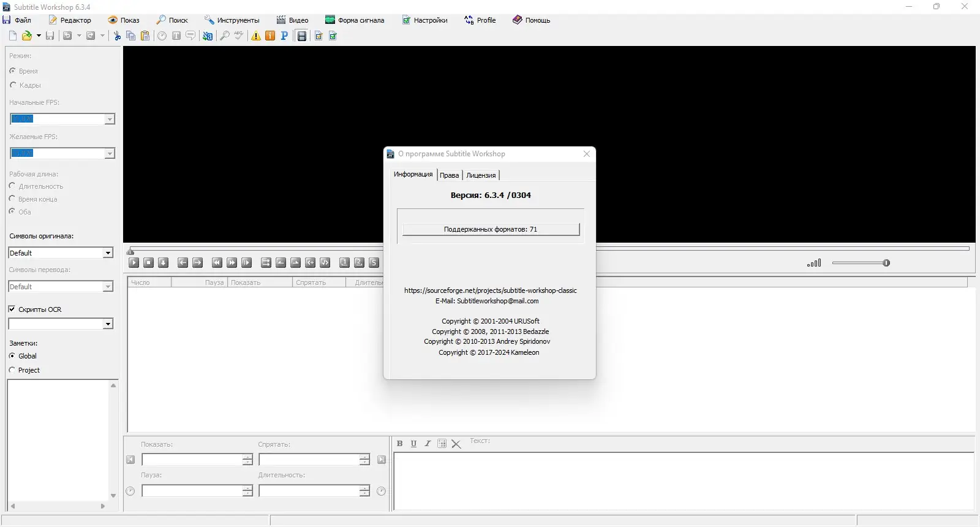Screen dimensions: 980x527
Task: Open the sourceforge subtitle-workshop-classic link
Action: coord(491,290)
